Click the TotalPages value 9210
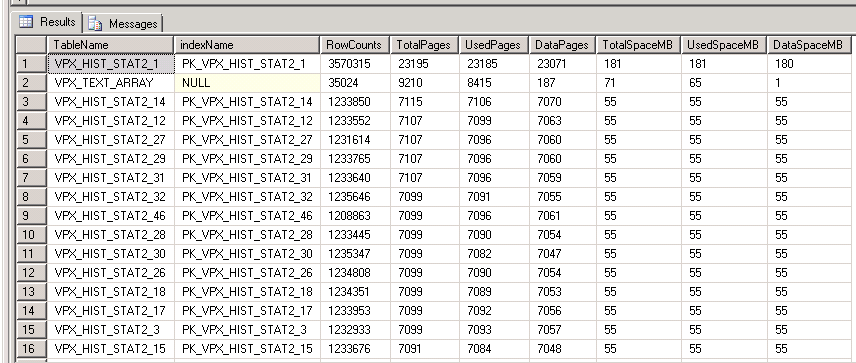The height and width of the screenshot is (363, 856). click(x=425, y=83)
